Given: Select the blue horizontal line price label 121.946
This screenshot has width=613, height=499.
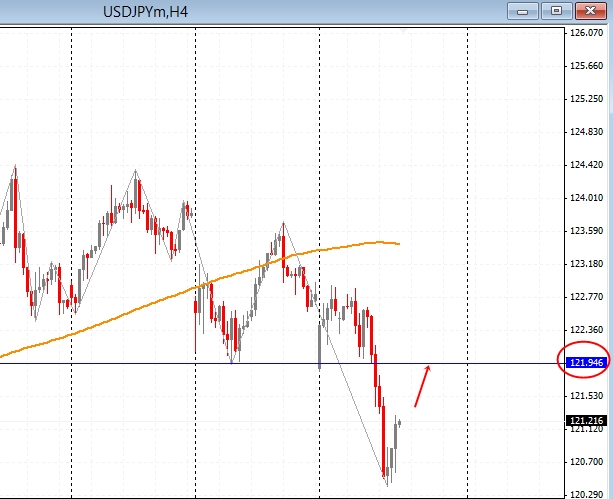Looking at the screenshot, I should (x=587, y=363).
